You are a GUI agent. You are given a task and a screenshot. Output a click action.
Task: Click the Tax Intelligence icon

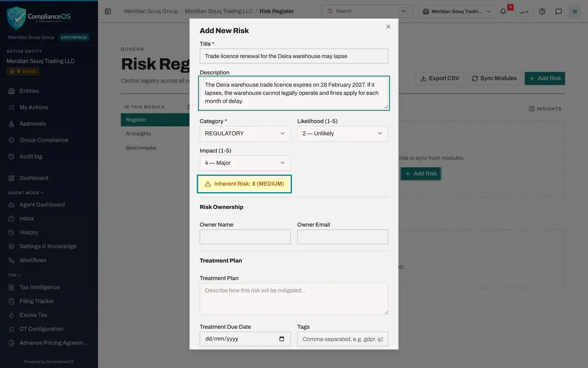[x=11, y=287]
